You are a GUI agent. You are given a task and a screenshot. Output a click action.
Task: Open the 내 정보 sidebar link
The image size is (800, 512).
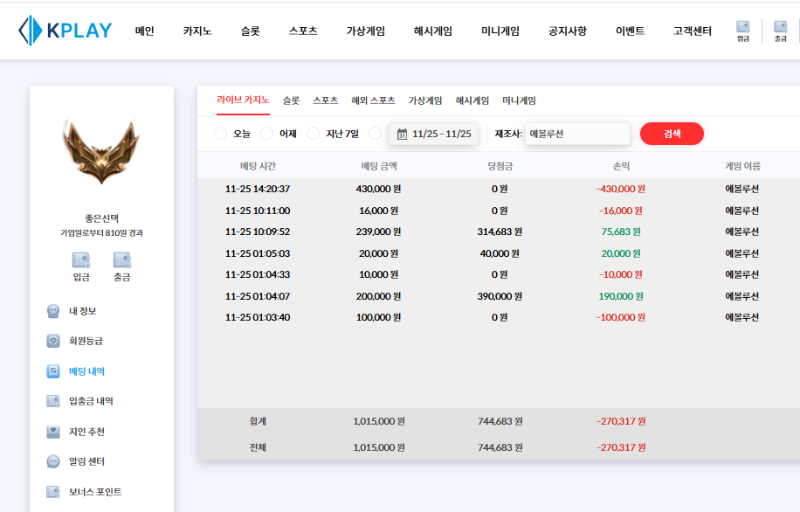83,311
